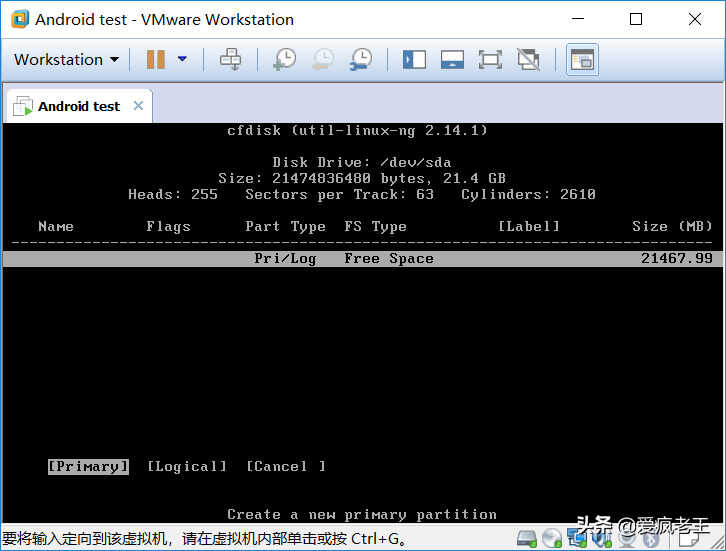The height and width of the screenshot is (551, 726).
Task: Click the cfdisk (util-linux-ng 2.14.1) title
Action: click(x=357, y=131)
